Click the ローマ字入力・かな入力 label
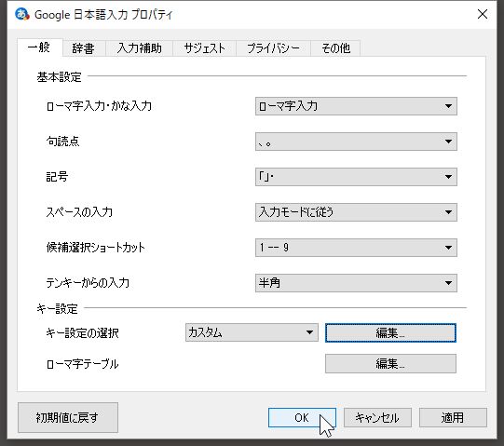The height and width of the screenshot is (446, 504). click(99, 106)
